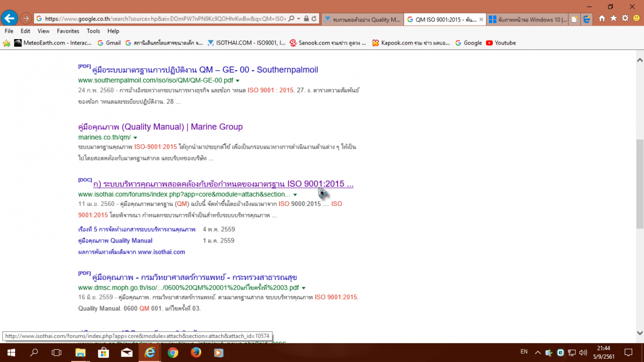Open the File menu
Viewport: 644px width, 362px height.
click(x=10, y=31)
